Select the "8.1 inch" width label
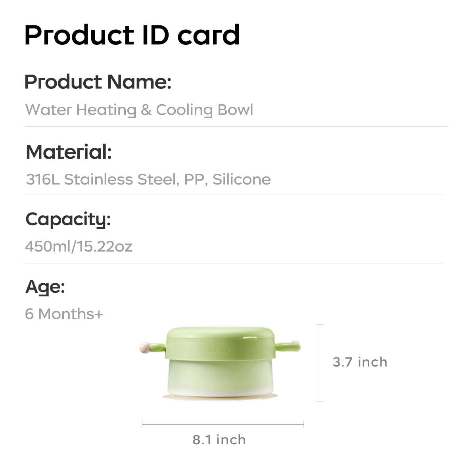The width and height of the screenshot is (476, 476). (219, 440)
